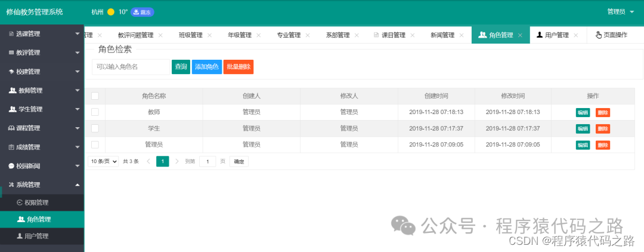The height and width of the screenshot is (252, 644).
Task: Close the 班级管理 tab
Action: (x=209, y=35)
